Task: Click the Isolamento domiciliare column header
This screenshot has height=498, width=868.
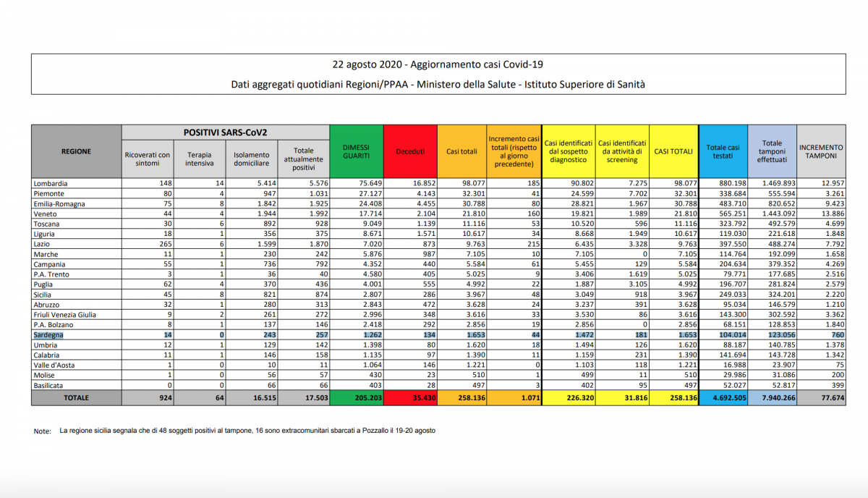Action: 251,159
